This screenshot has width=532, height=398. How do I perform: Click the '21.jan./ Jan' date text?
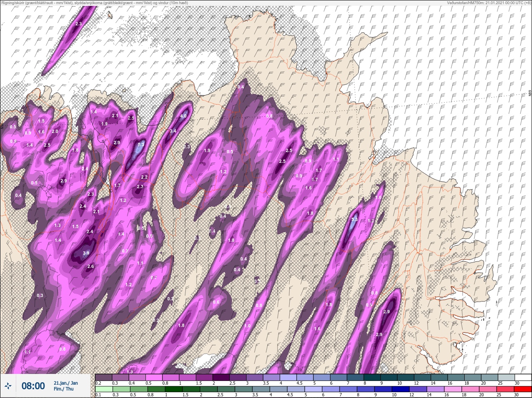[66, 383]
